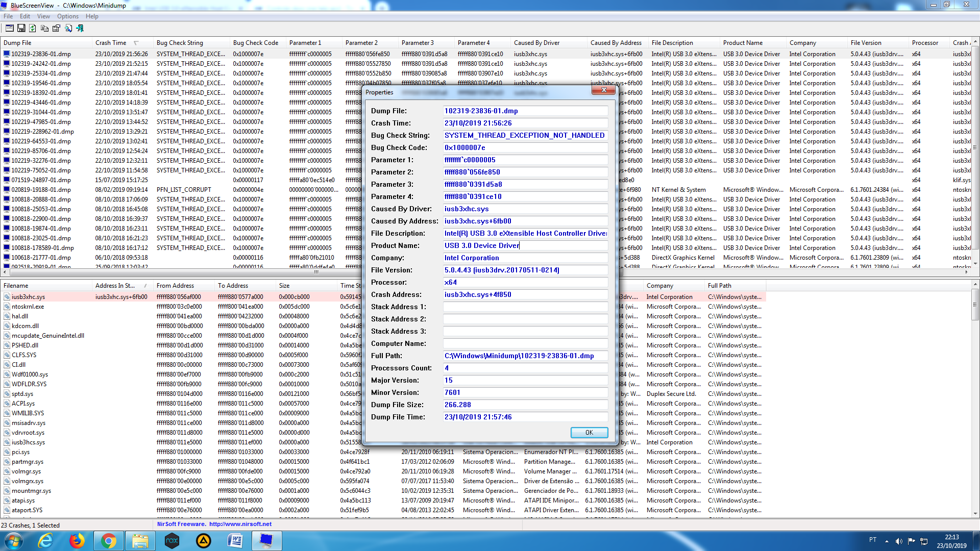This screenshot has width=980, height=551.
Task: Click the empty Stack Address 1 field
Action: coord(525,307)
